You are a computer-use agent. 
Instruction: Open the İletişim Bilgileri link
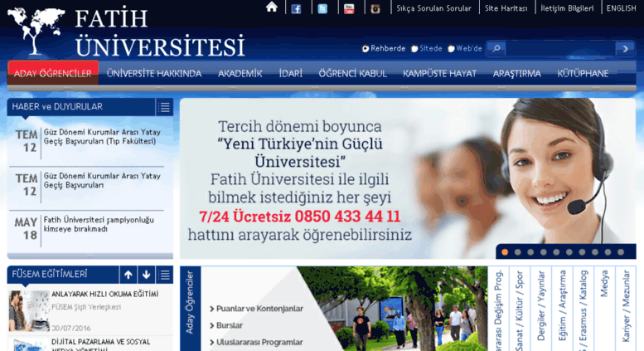tap(567, 8)
